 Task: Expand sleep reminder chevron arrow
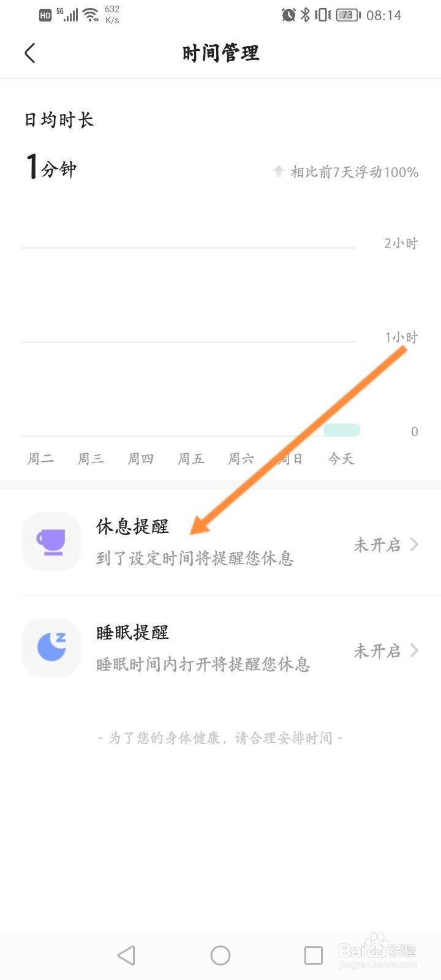[415, 650]
